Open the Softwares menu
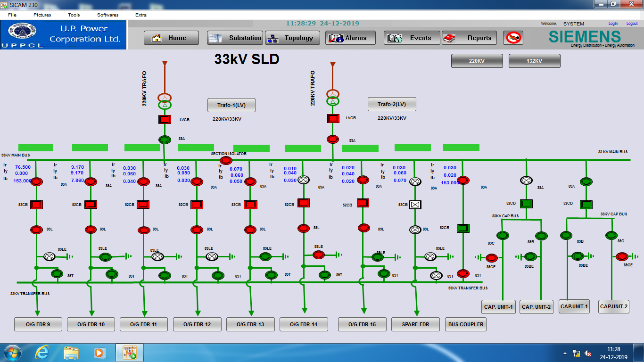 [108, 15]
